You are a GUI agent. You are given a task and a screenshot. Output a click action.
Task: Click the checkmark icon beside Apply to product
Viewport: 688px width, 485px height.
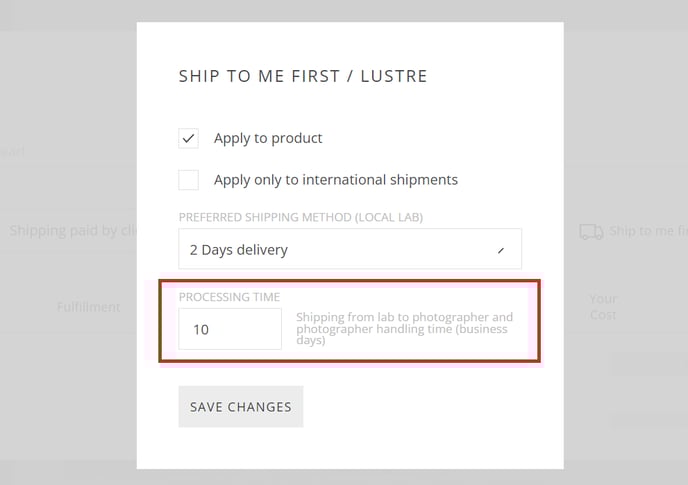(188, 139)
